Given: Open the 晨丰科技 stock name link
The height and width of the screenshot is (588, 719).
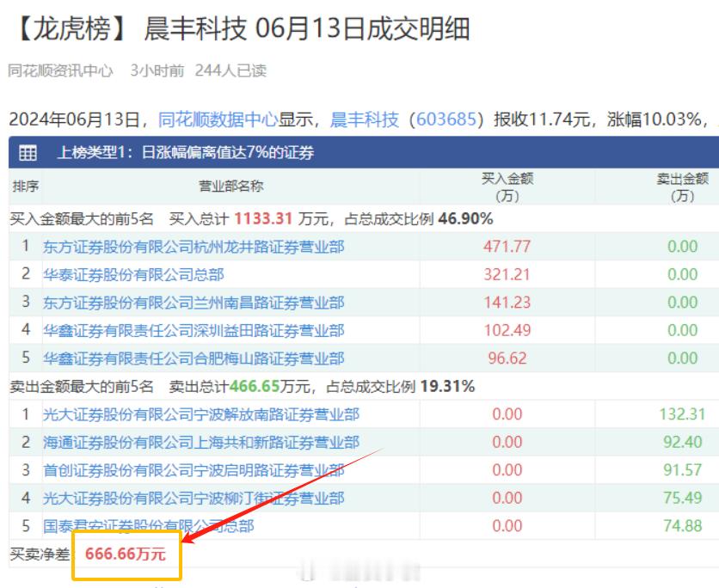Looking at the screenshot, I should coord(364,119).
